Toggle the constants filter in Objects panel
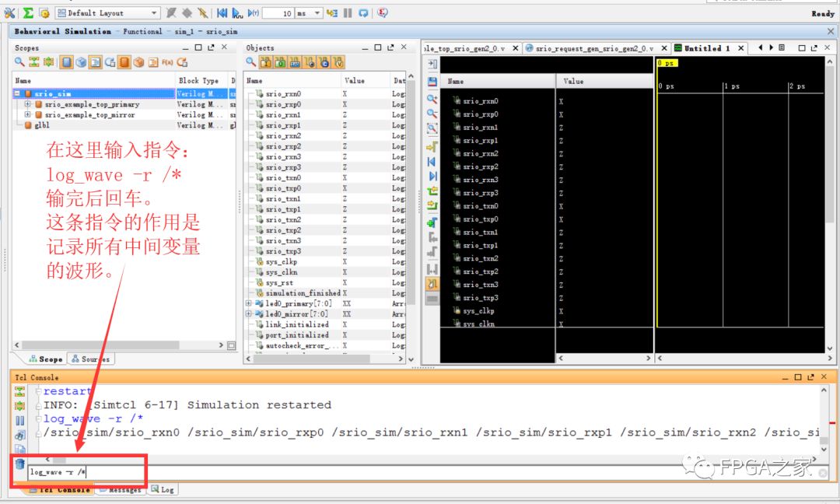 click(325, 62)
